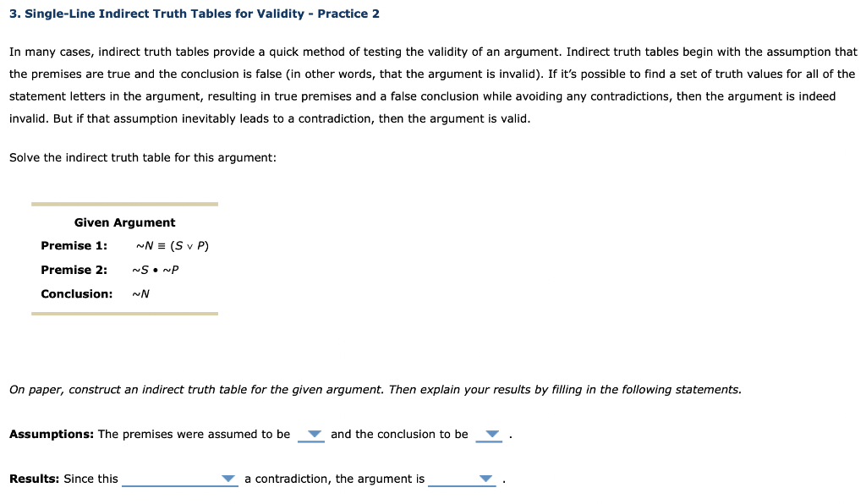Select the Practice 2 heading title
866x504 pixels.
[x=193, y=13]
